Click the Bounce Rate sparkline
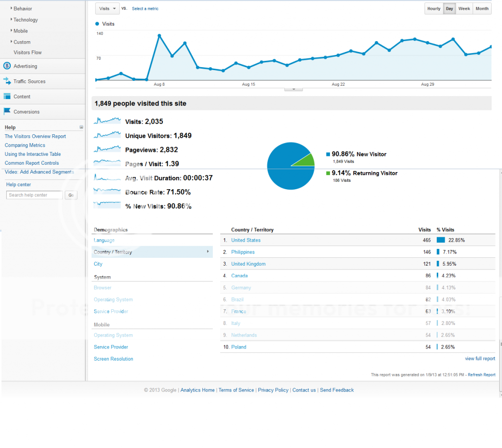The width and height of the screenshot is (502, 448). coord(107,191)
